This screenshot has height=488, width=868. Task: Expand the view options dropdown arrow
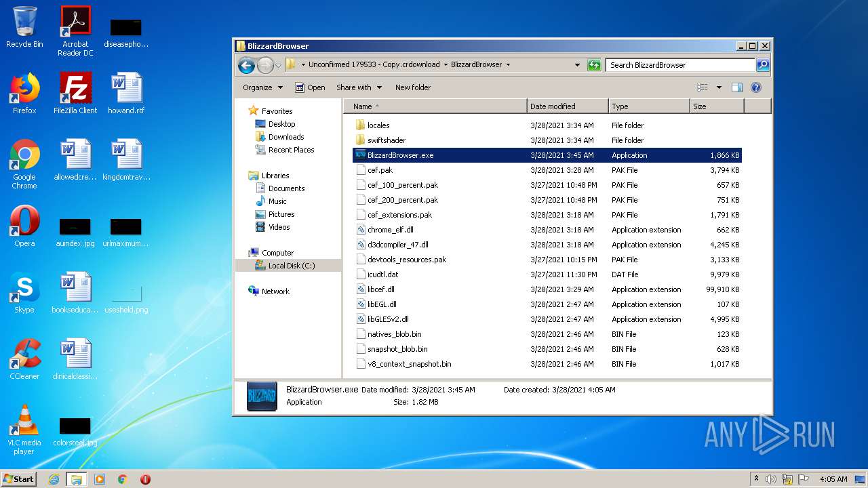tap(719, 87)
